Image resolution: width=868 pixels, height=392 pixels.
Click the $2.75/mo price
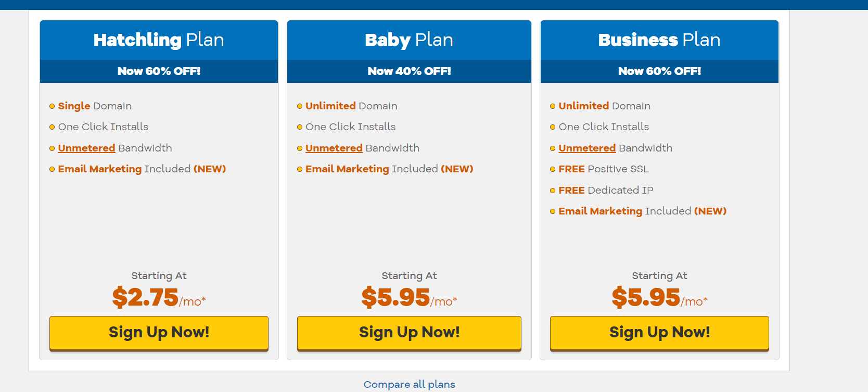[x=159, y=298]
